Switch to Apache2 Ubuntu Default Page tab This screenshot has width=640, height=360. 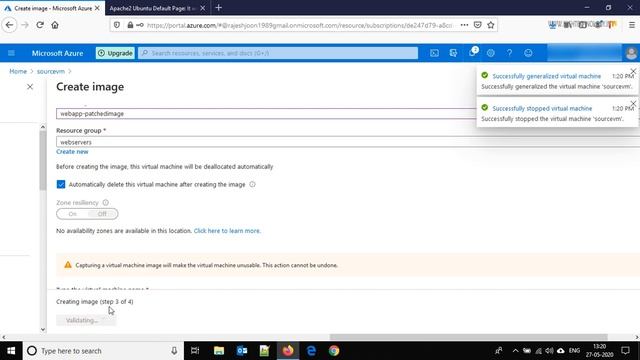[153, 8]
